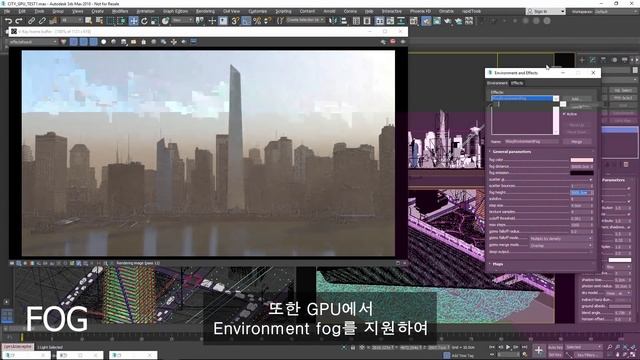Select the Bind to Space Warp icon

[x=53, y=21]
